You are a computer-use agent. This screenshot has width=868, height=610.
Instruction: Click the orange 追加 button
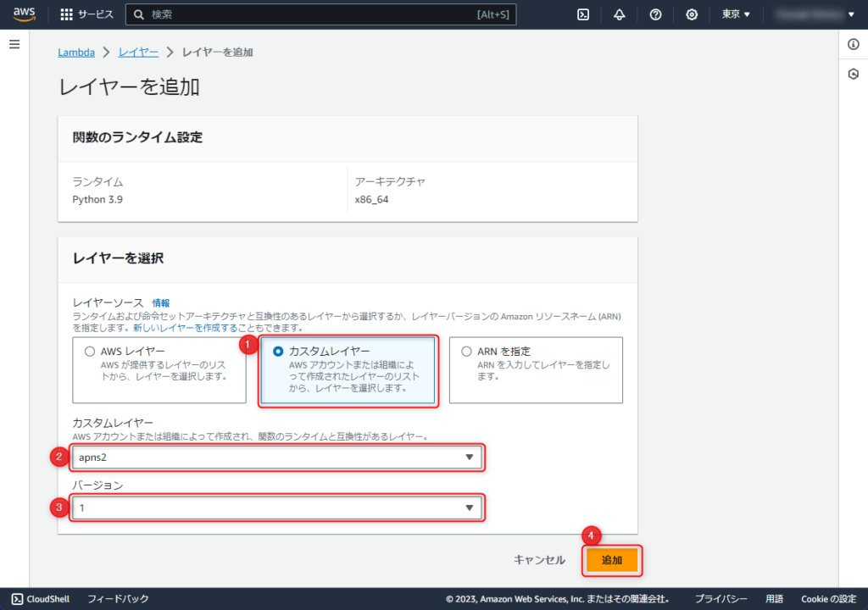tap(612, 560)
